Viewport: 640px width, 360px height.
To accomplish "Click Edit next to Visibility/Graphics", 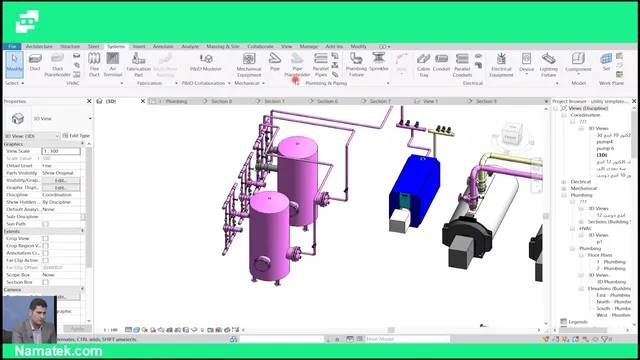I will tap(61, 180).
